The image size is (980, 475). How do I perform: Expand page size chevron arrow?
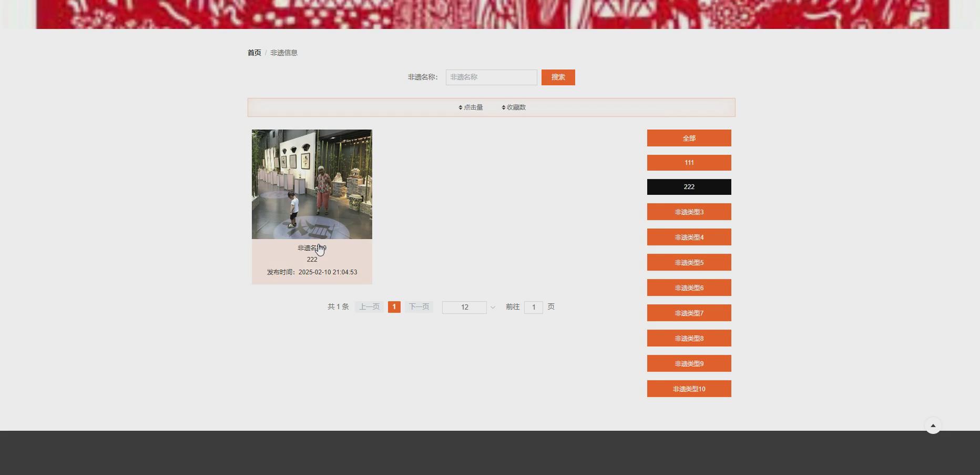493,307
